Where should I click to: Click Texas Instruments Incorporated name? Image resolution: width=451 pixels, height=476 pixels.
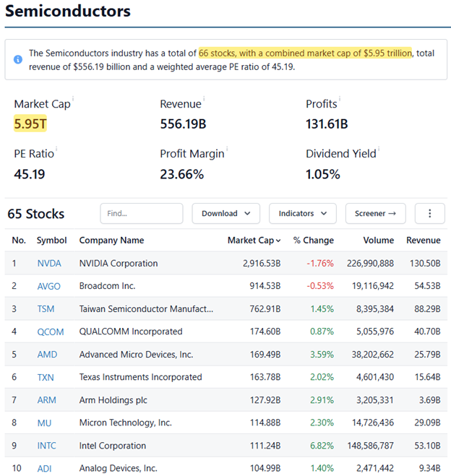click(141, 377)
